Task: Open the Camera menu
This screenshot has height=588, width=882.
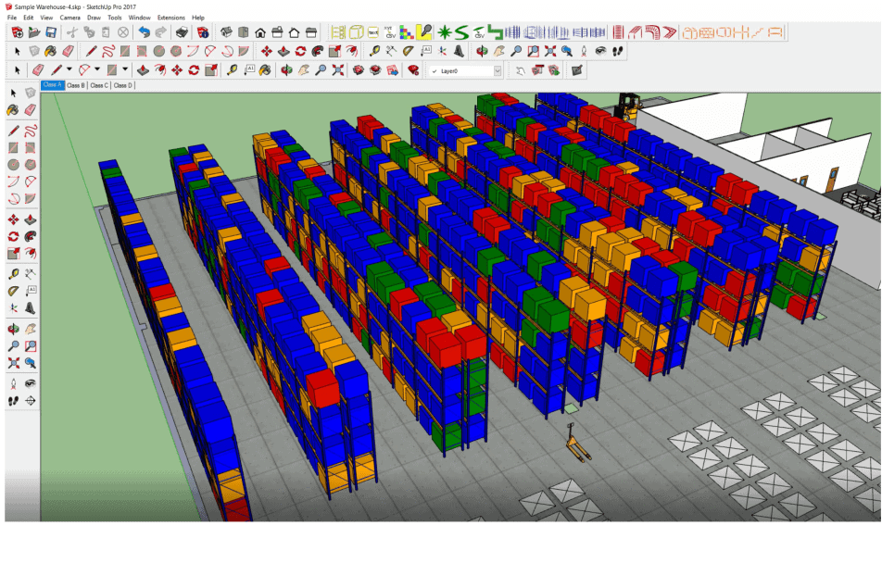Action: pyautogui.click(x=69, y=18)
